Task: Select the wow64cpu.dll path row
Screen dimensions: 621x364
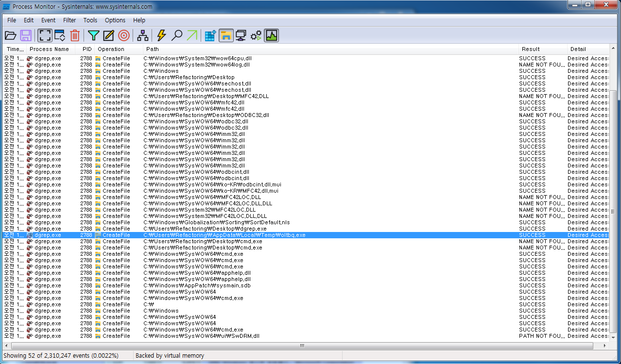Action: (x=306, y=58)
